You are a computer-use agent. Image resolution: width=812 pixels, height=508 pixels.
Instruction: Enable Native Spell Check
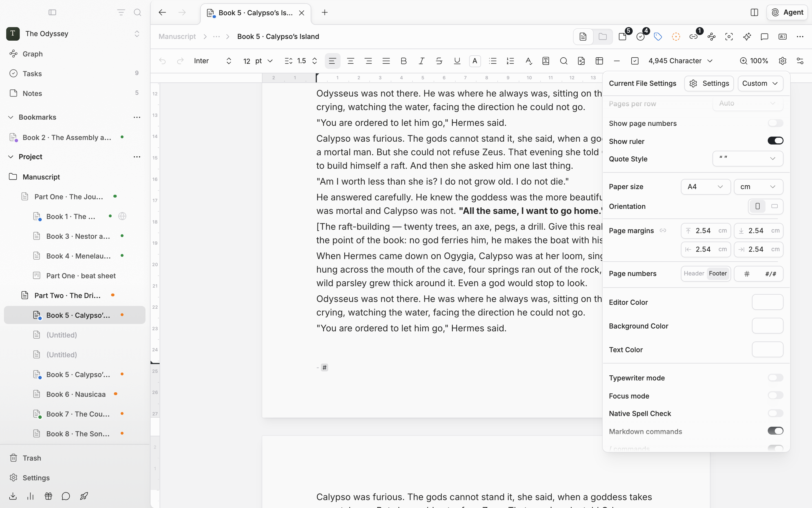coord(775,413)
